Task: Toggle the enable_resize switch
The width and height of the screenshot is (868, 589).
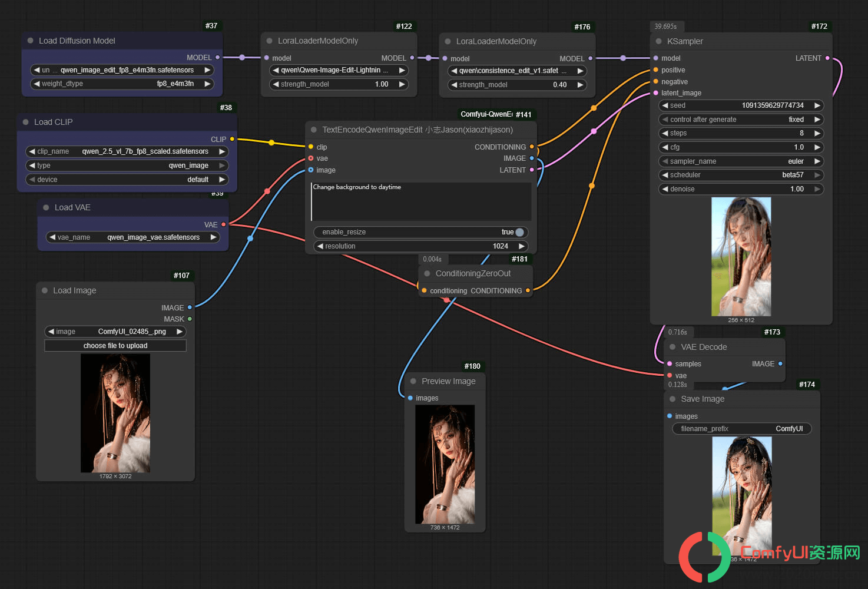Action: 421,232
